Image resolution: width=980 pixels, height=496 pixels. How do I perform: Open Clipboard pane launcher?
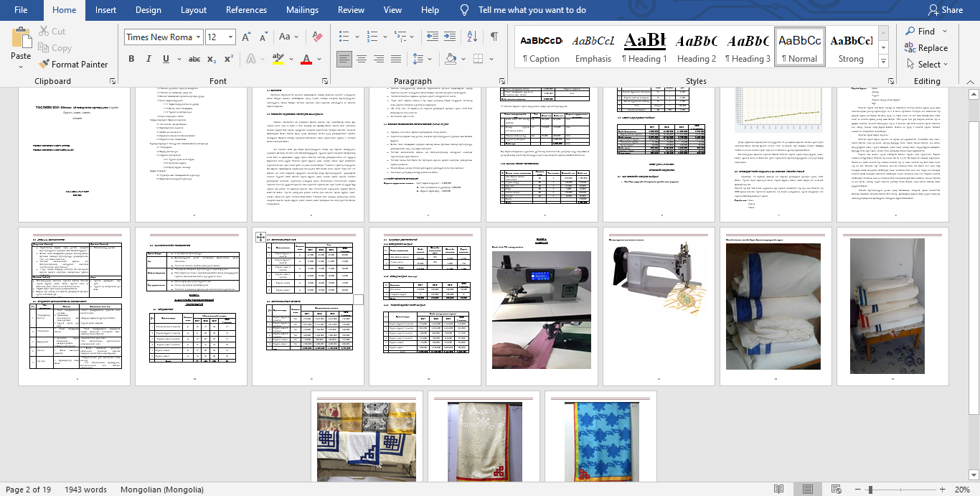click(112, 82)
